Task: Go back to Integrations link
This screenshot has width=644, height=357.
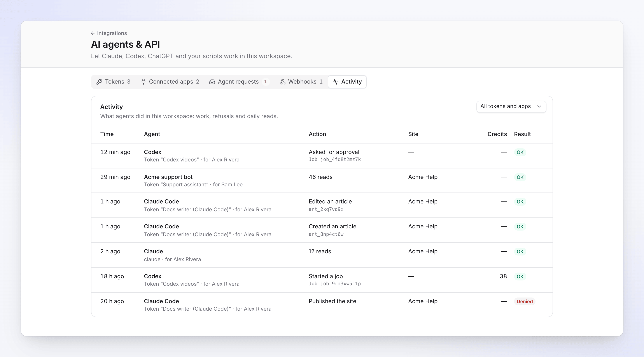Action: 109,33
